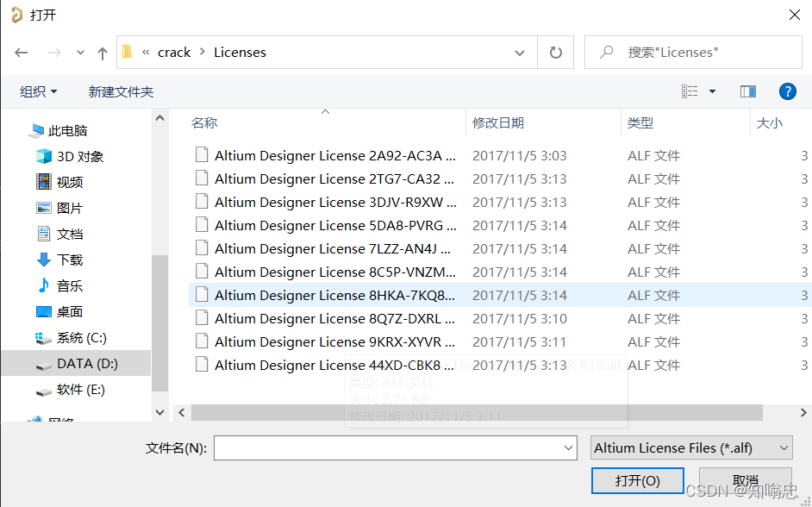Click the 打开(O) button
This screenshot has width=812, height=507.
pyautogui.click(x=637, y=480)
